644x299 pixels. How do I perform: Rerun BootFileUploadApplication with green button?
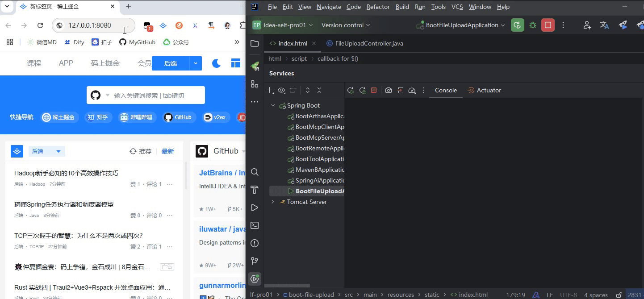[517, 25]
